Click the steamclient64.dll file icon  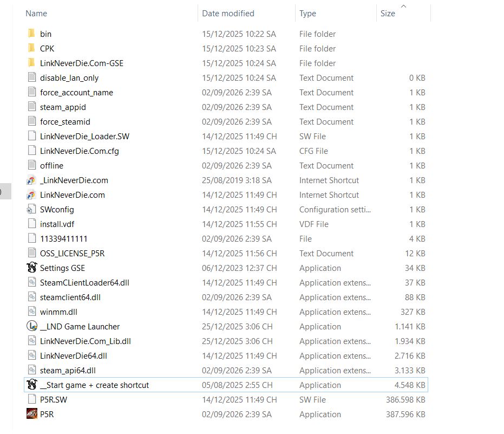pos(31,297)
